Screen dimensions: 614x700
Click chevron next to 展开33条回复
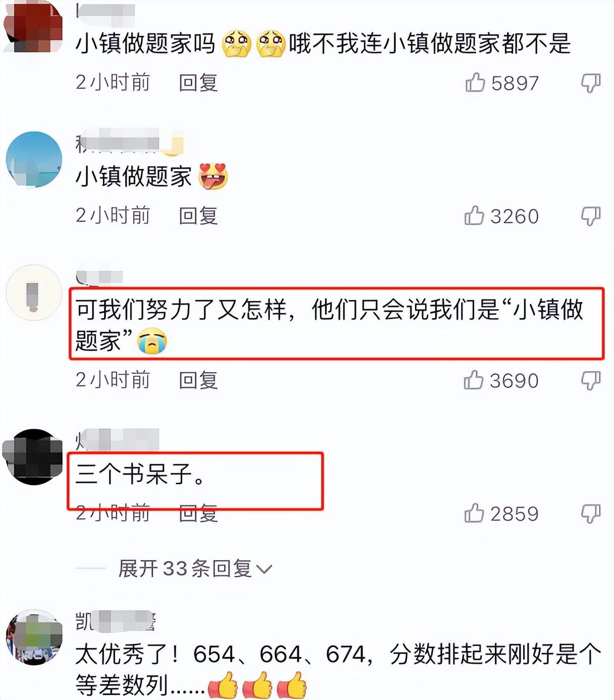tap(264, 570)
